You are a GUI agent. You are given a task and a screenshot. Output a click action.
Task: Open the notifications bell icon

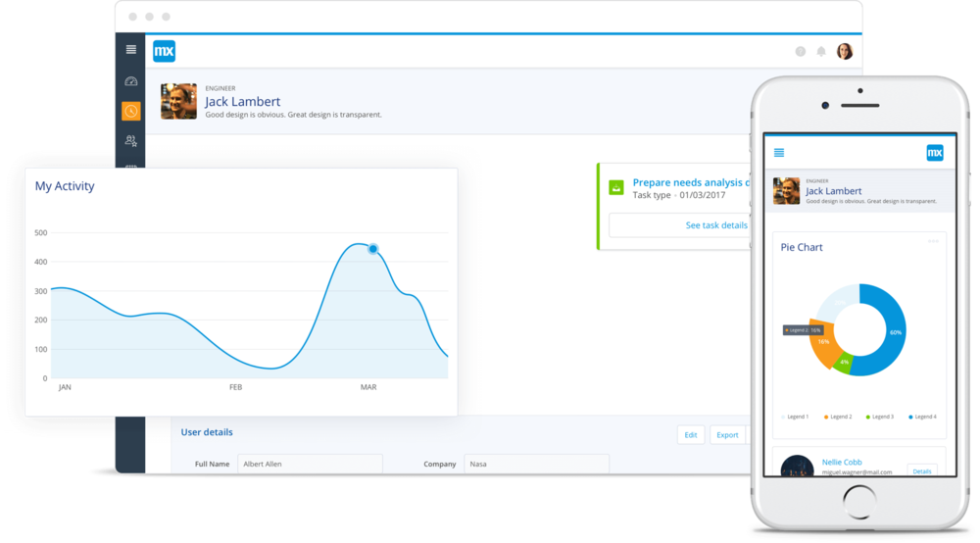click(x=821, y=52)
